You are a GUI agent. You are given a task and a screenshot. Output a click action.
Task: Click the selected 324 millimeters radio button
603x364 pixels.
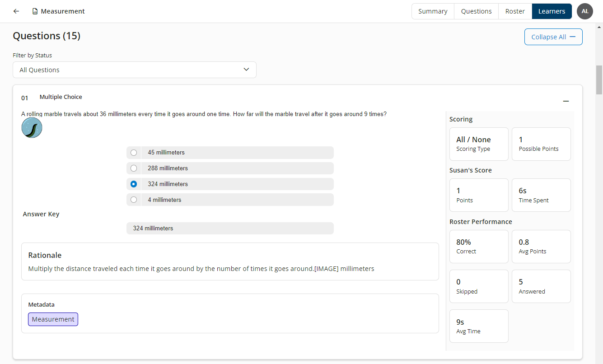pos(134,184)
